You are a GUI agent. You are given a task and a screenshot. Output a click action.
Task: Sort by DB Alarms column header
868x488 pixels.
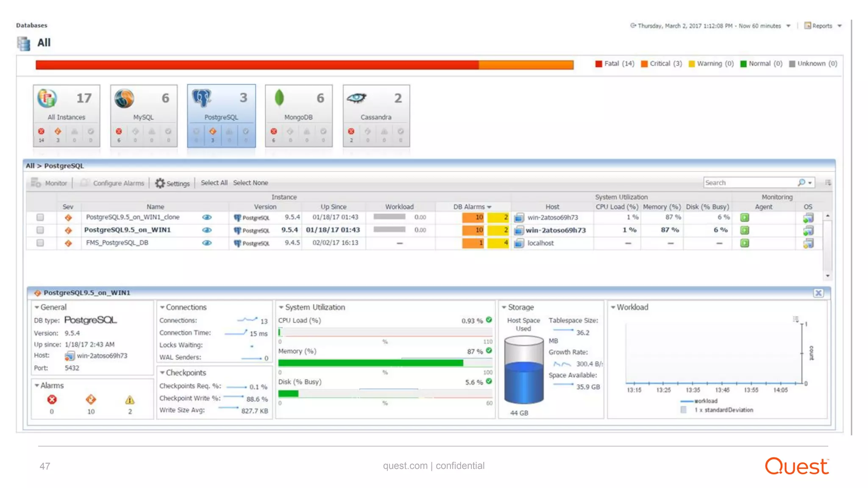(x=469, y=207)
